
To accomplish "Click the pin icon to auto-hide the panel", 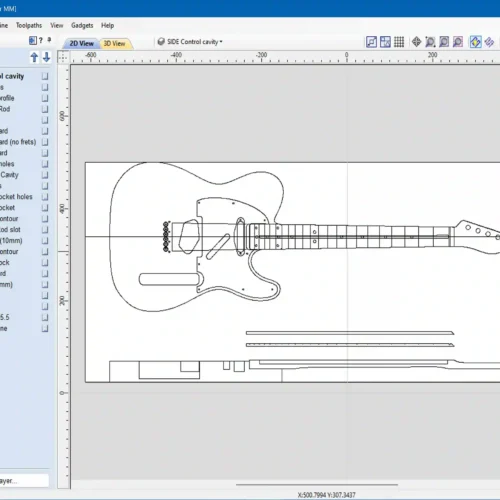I will pos(49,40).
